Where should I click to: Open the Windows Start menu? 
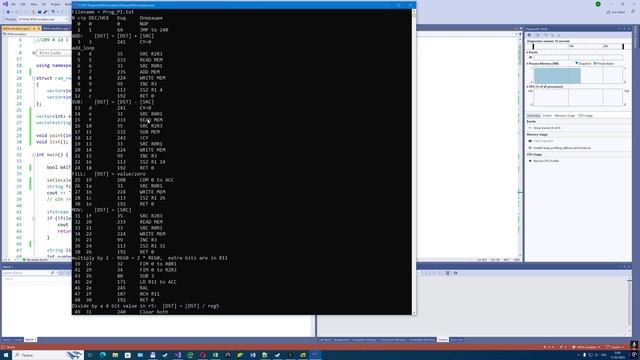pyautogui.click(x=6, y=355)
